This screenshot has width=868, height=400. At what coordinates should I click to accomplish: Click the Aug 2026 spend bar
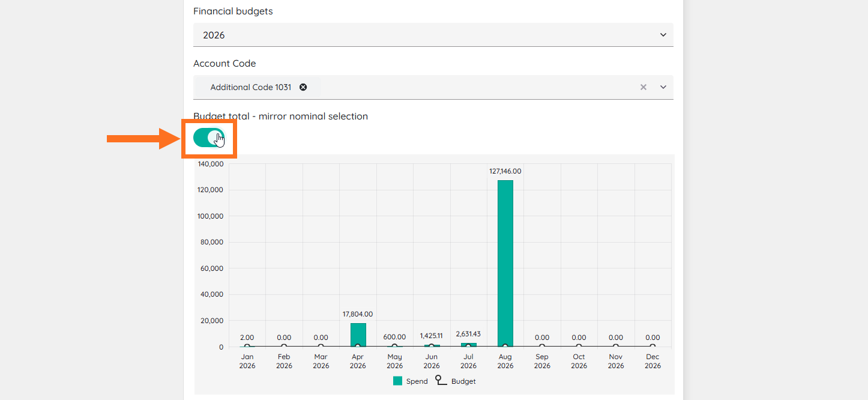tap(505, 263)
